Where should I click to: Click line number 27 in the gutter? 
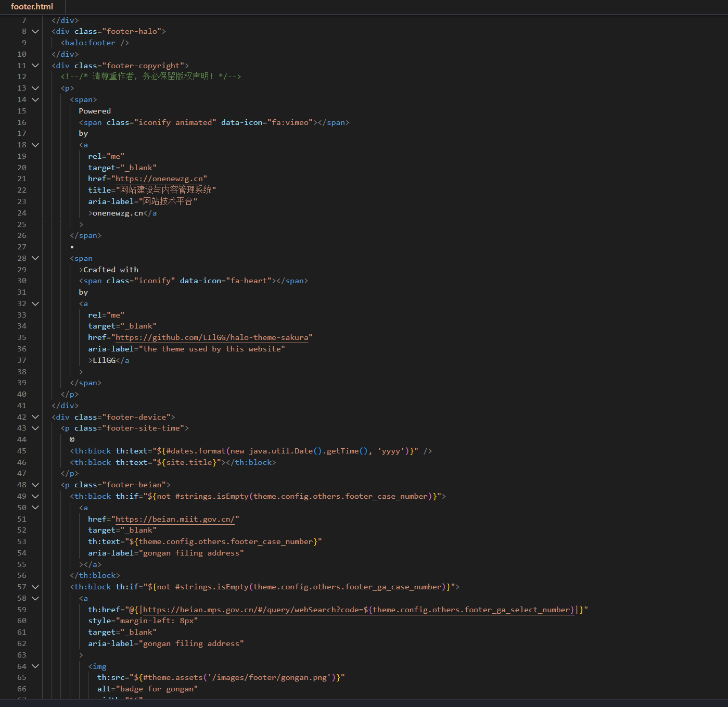(x=21, y=247)
